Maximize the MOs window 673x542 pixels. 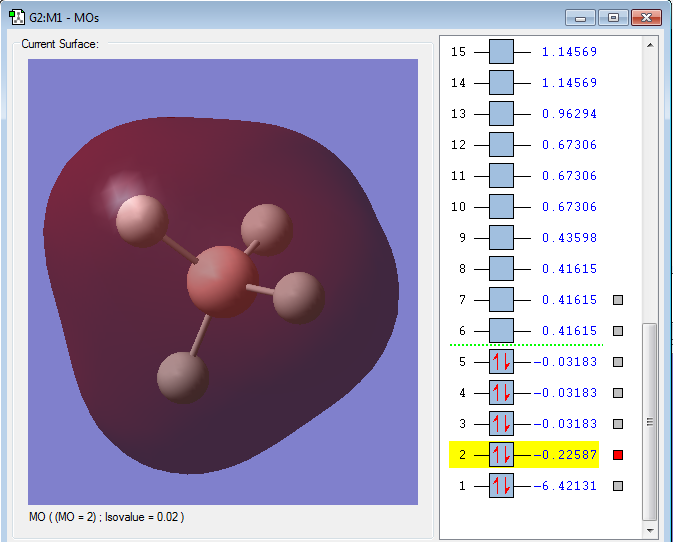[613, 17]
